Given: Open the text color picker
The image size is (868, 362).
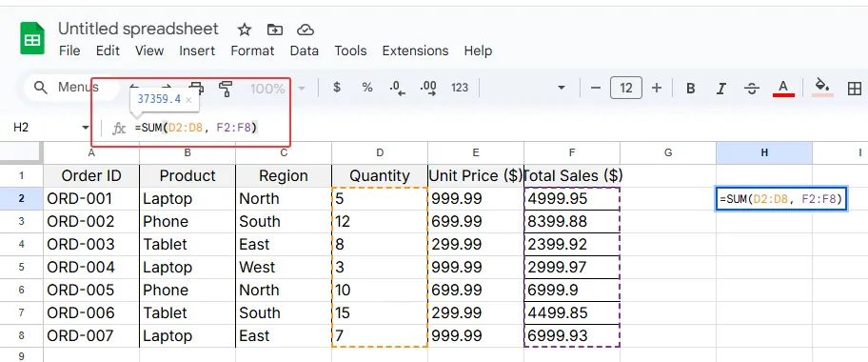Looking at the screenshot, I should point(783,88).
